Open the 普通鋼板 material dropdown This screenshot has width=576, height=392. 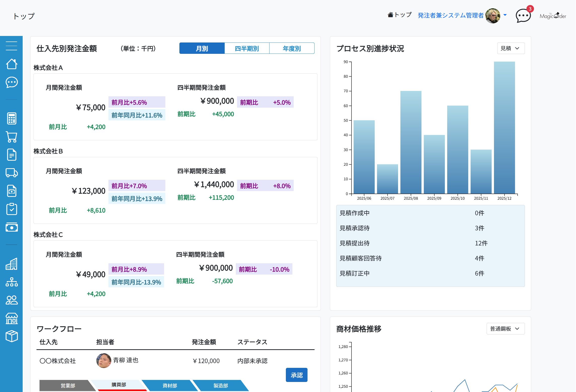coord(506,329)
